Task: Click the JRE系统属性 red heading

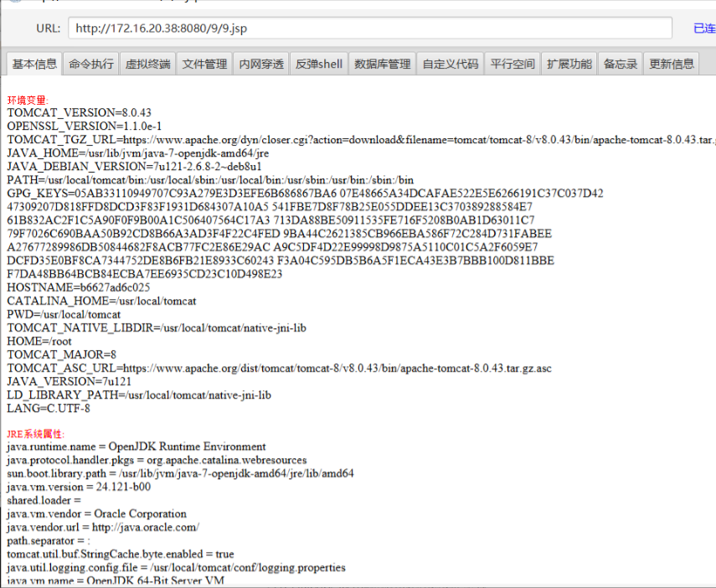Action: [x=36, y=434]
